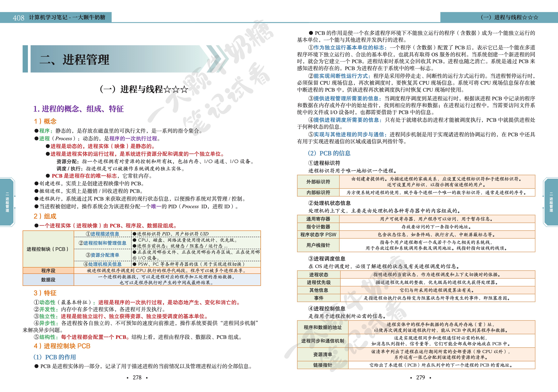Click the table cell 存放要访问的下一条指令的地址。

437,227
